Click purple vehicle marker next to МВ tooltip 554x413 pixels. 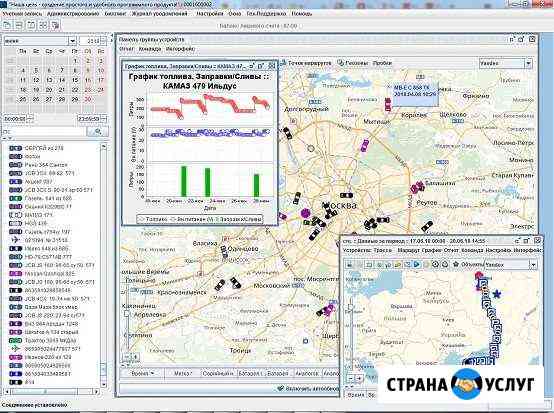coord(388,104)
